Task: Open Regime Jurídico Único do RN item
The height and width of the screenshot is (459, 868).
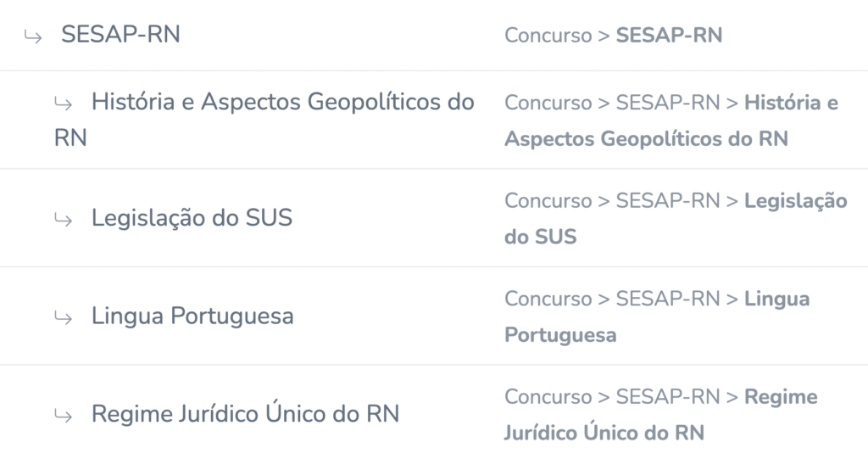Action: pos(245,414)
